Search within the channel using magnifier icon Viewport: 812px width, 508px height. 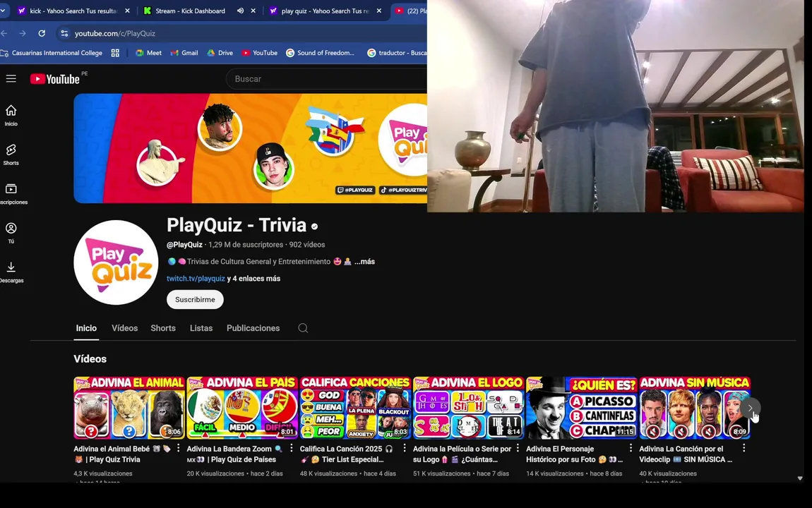(x=303, y=328)
